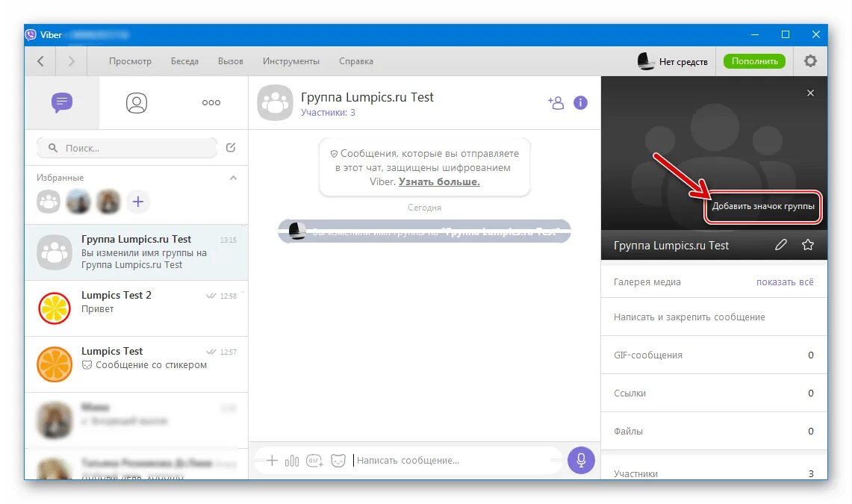The height and width of the screenshot is (504, 852).
Task: Click the Узнать больше link
Action: [439, 182]
